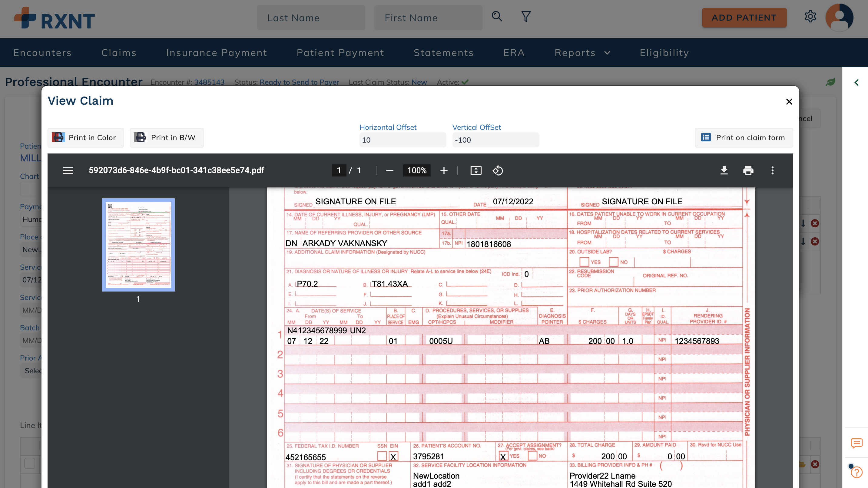
Task: Click Print on claim form button
Action: (744, 137)
